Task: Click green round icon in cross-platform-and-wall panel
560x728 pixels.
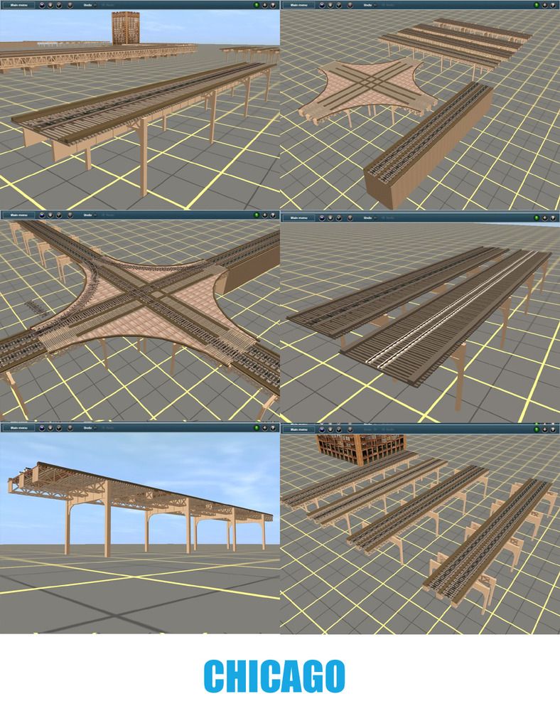Action: click(537, 5)
